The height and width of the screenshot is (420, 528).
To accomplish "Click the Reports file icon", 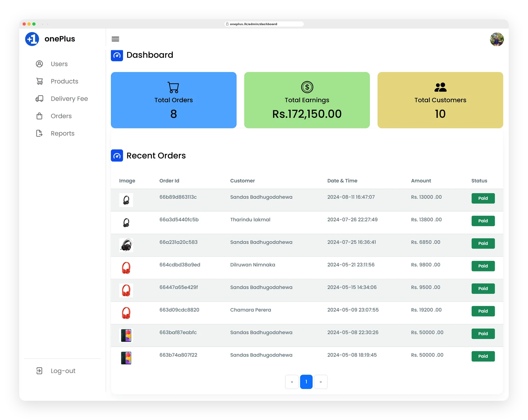I will (40, 133).
